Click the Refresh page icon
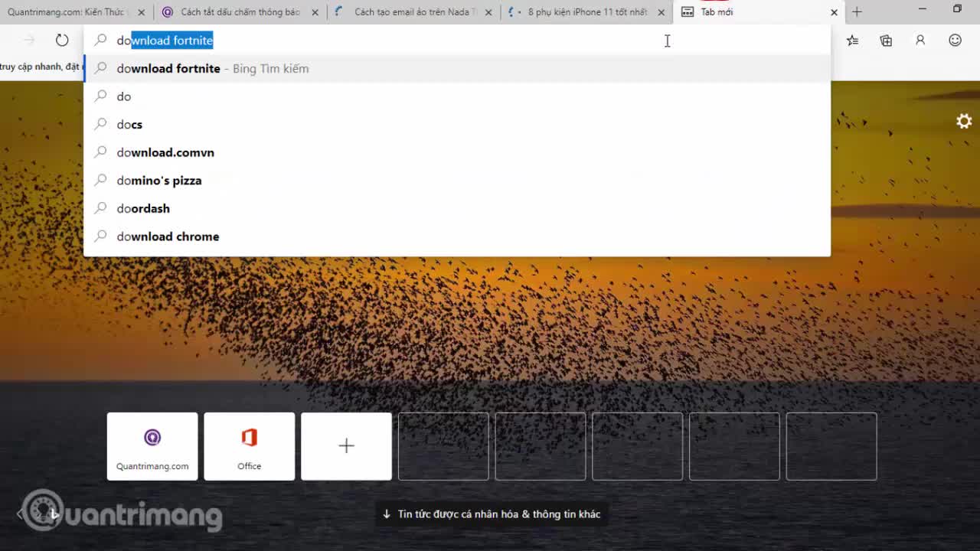The image size is (980, 551). point(62,40)
